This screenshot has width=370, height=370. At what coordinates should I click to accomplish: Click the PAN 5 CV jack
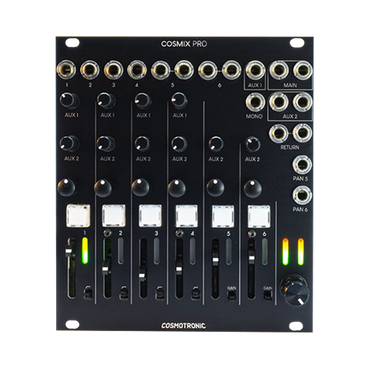pyautogui.click(x=302, y=164)
